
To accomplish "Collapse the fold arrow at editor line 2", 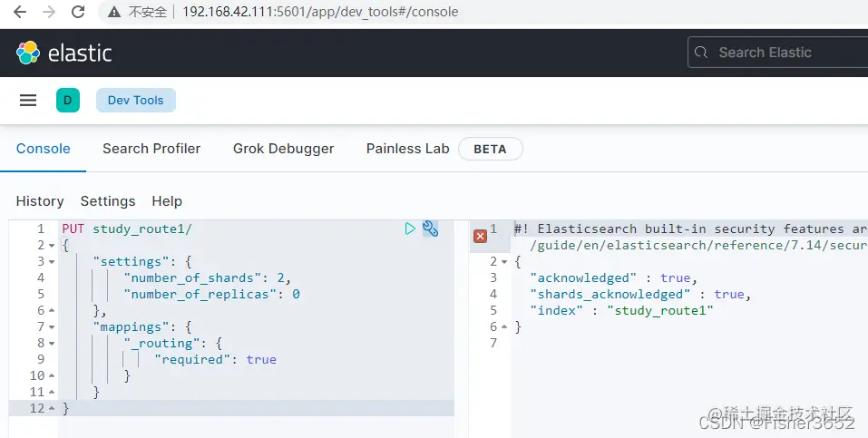I will [x=52, y=246].
